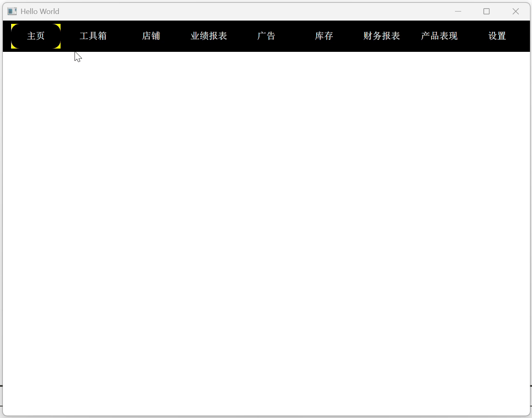Viewport: 532px width, 418px height.
Task: Go to the 广告 section
Action: tap(266, 36)
